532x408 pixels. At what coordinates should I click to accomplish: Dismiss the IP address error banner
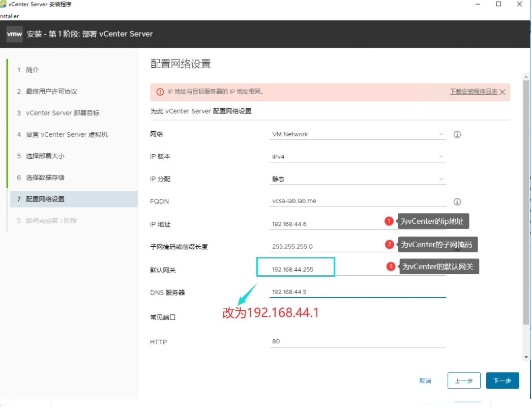click(x=503, y=92)
